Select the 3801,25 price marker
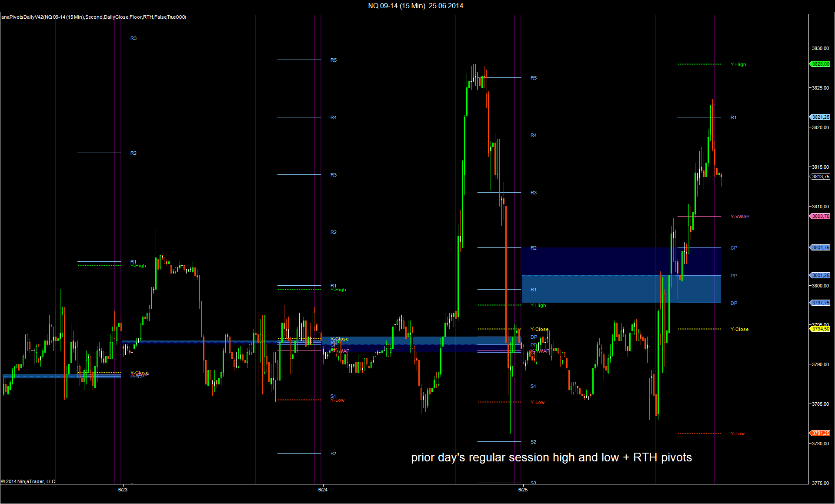The width and height of the screenshot is (835, 504). 820,275
